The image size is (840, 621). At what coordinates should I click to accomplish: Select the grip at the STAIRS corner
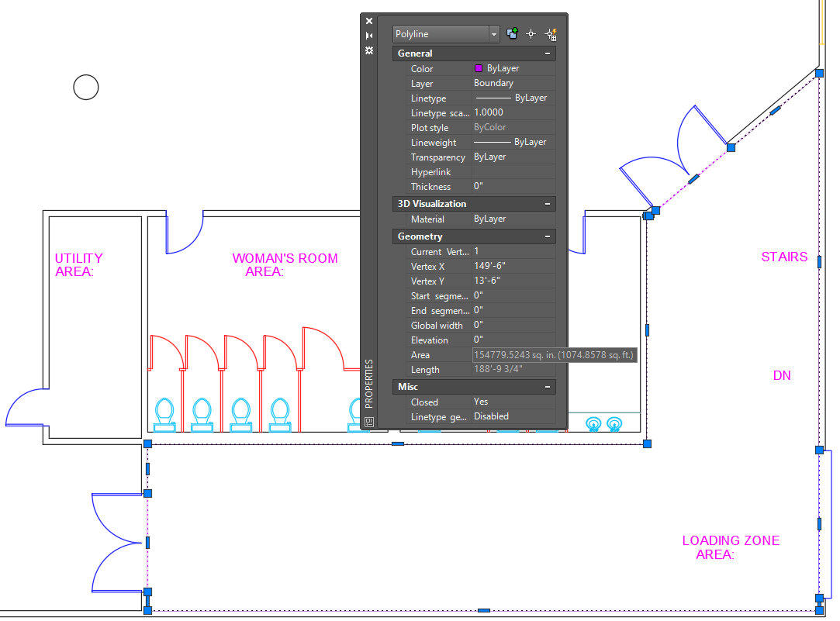pyautogui.click(x=819, y=73)
